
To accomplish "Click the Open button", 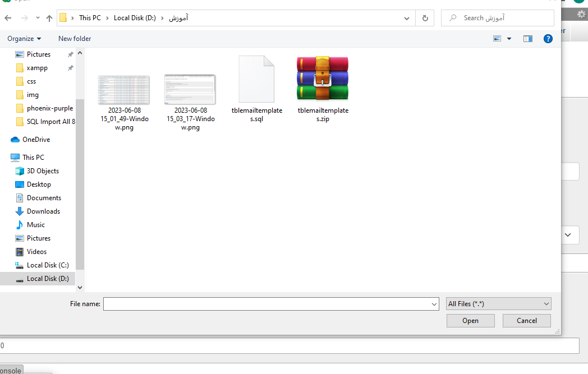I will (x=470, y=321).
